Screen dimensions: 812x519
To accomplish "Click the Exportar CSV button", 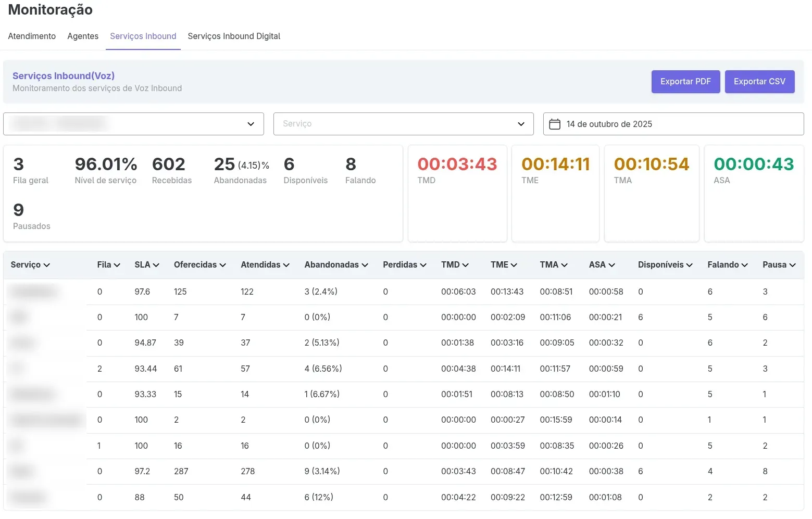I will pyautogui.click(x=759, y=82).
